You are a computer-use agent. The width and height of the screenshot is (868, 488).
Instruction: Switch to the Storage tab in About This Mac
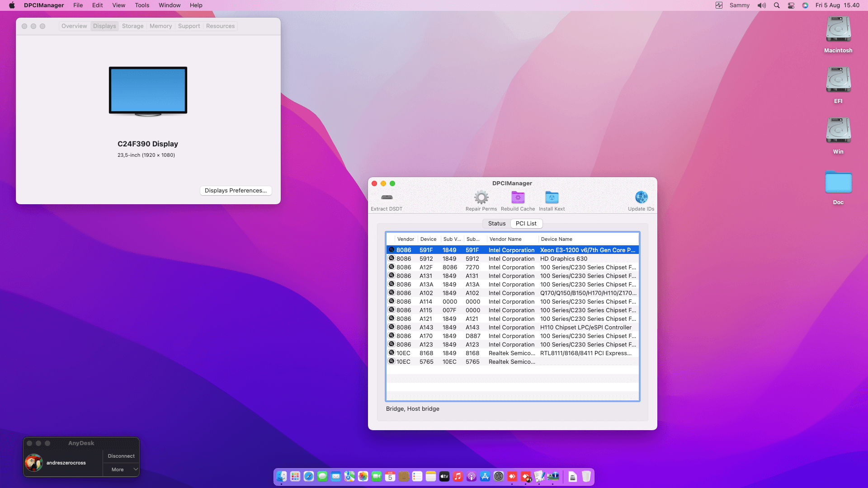(132, 26)
